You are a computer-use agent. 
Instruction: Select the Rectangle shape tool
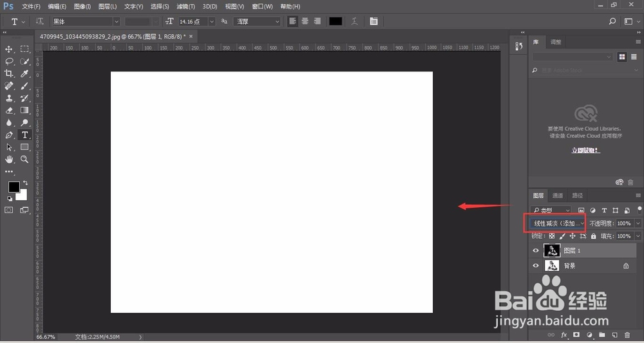(24, 147)
